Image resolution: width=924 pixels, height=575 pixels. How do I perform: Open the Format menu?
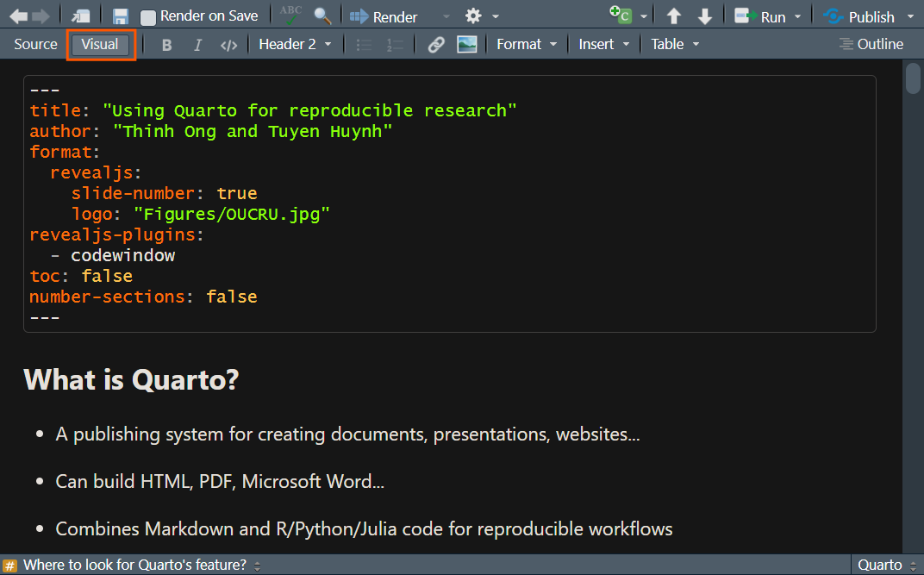(527, 44)
